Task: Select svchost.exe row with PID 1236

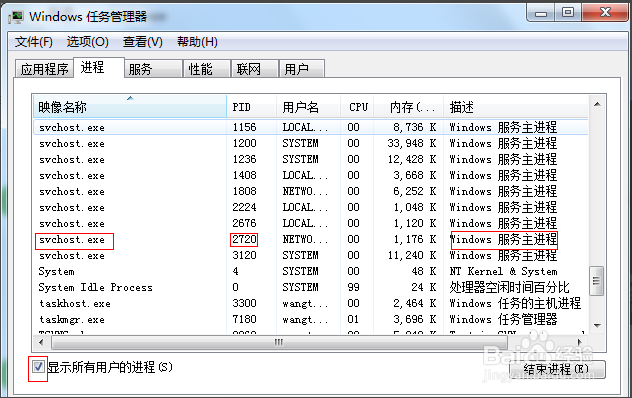Action: tap(310, 159)
